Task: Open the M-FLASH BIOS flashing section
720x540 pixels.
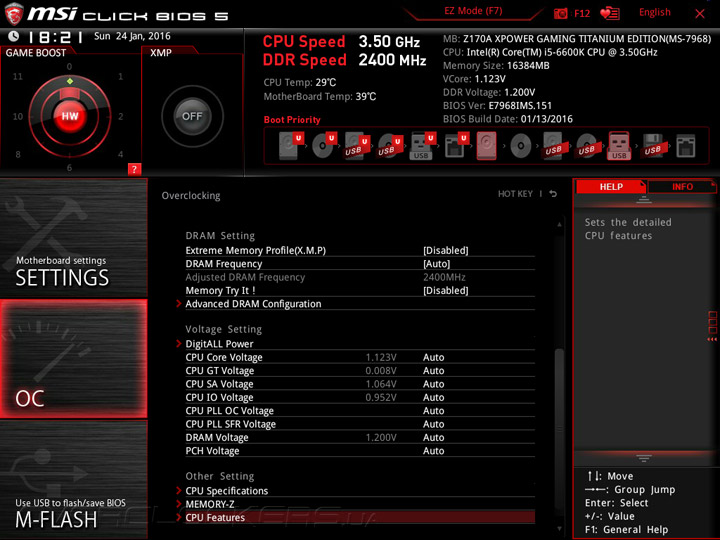Action: [73, 480]
